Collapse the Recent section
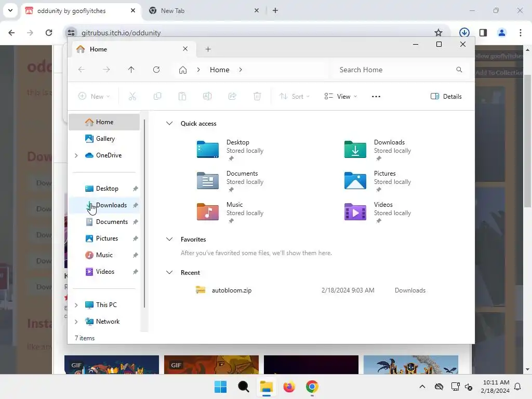Screen dimensions: 532x399 (169, 272)
